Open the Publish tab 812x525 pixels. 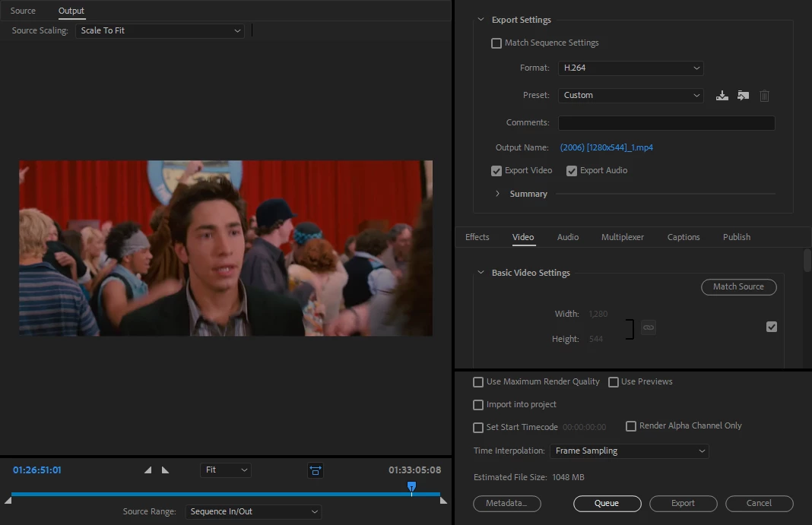(737, 237)
